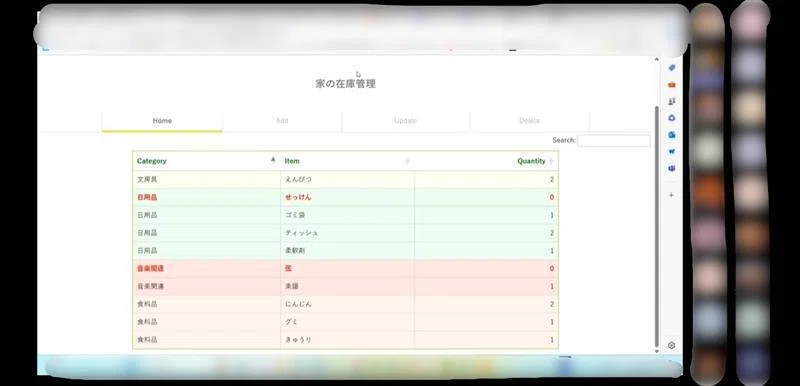Switch to the Home tab
This screenshot has width=800, height=386.
pyautogui.click(x=162, y=121)
